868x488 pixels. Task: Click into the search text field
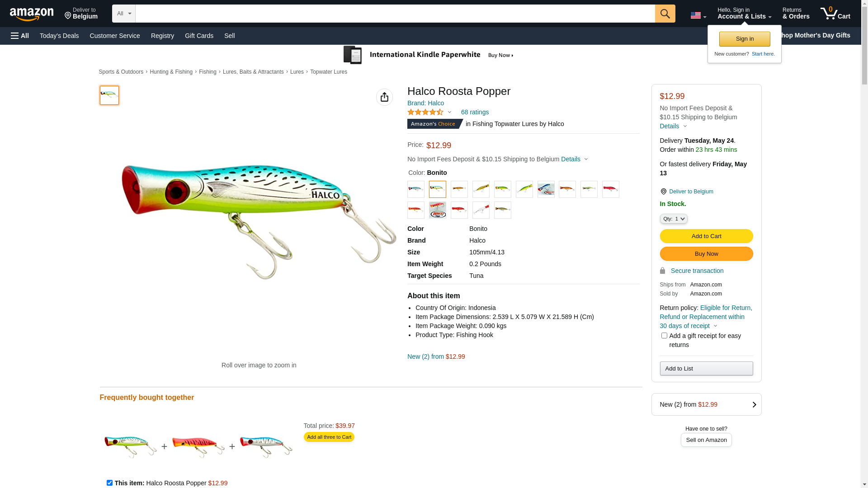[x=395, y=14]
